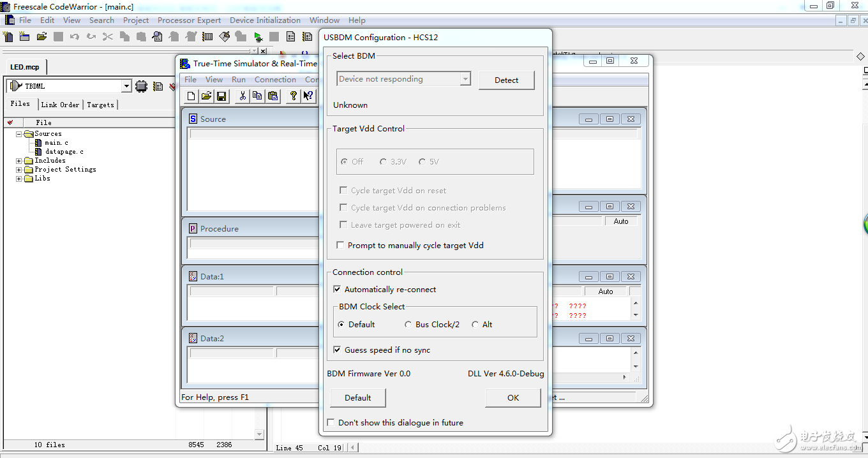Click the small dropdown arrow above LED.mcp tab

[x=254, y=50]
